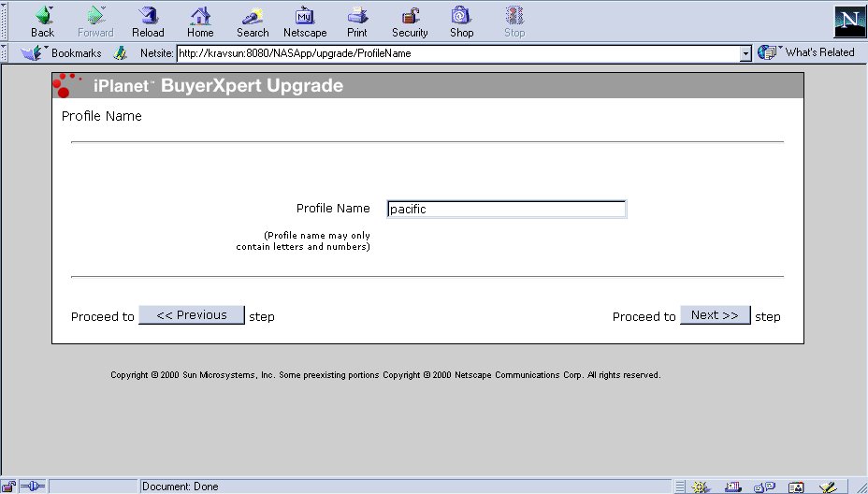This screenshot has height=494, width=868.
Task: Reload the current page
Action: coord(148,22)
